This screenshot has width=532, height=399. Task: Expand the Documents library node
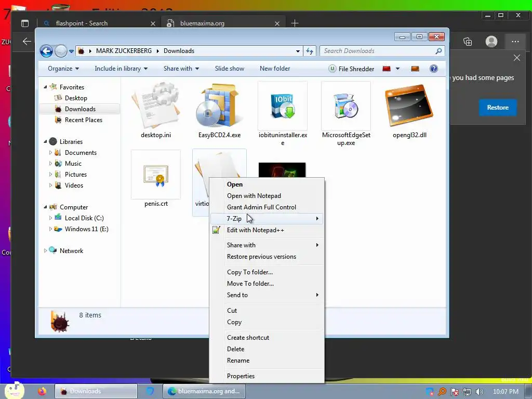50,153
